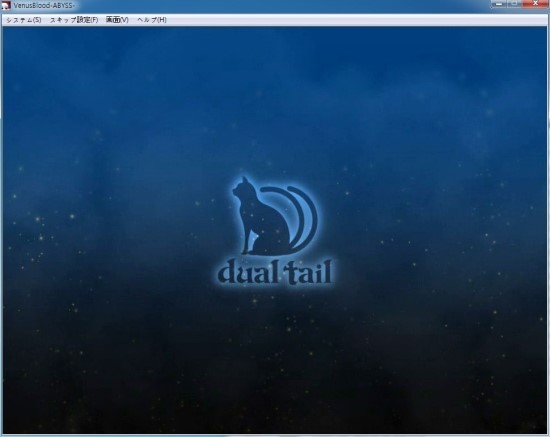This screenshot has height=437, width=550.
Task: Open the スキップ設定(F) menu
Action: (74, 20)
